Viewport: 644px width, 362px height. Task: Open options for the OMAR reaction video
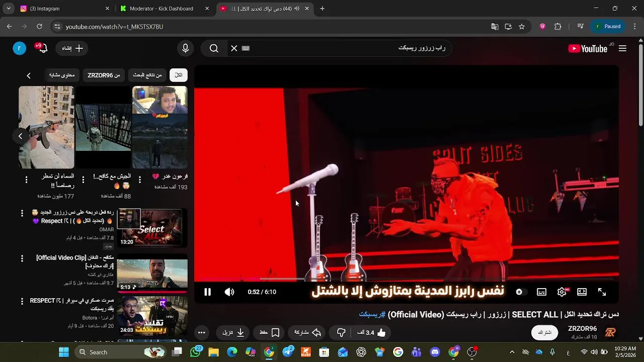(22, 213)
